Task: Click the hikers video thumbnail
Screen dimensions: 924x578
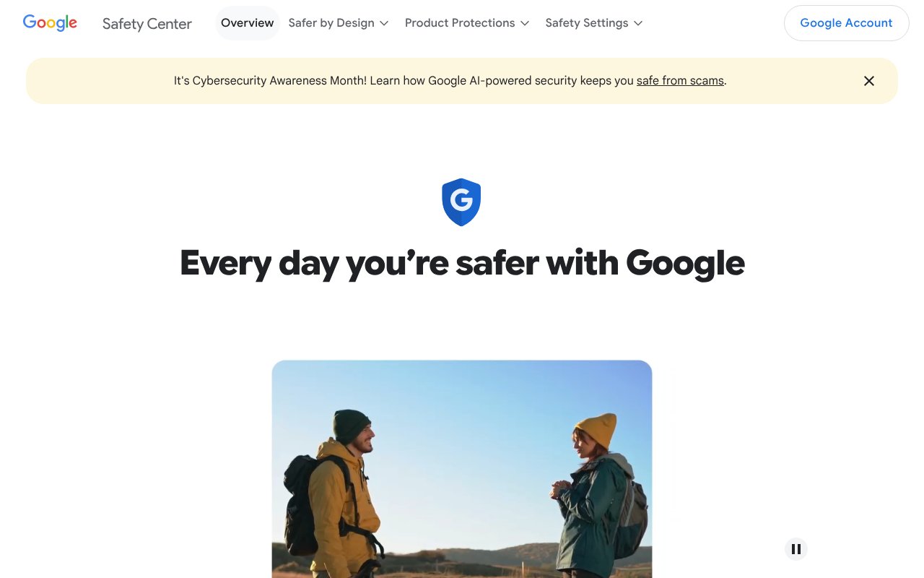Action: [462, 469]
